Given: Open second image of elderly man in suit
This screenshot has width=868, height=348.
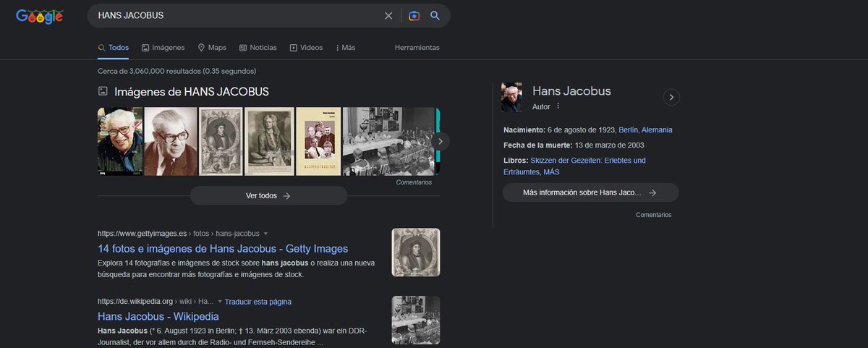Looking at the screenshot, I should (171, 141).
